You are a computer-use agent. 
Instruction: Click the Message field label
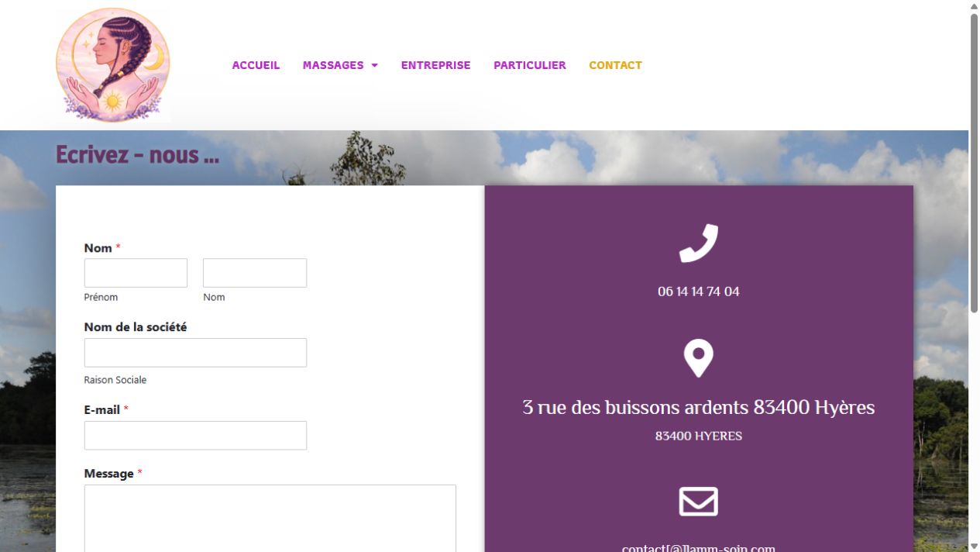pos(108,474)
